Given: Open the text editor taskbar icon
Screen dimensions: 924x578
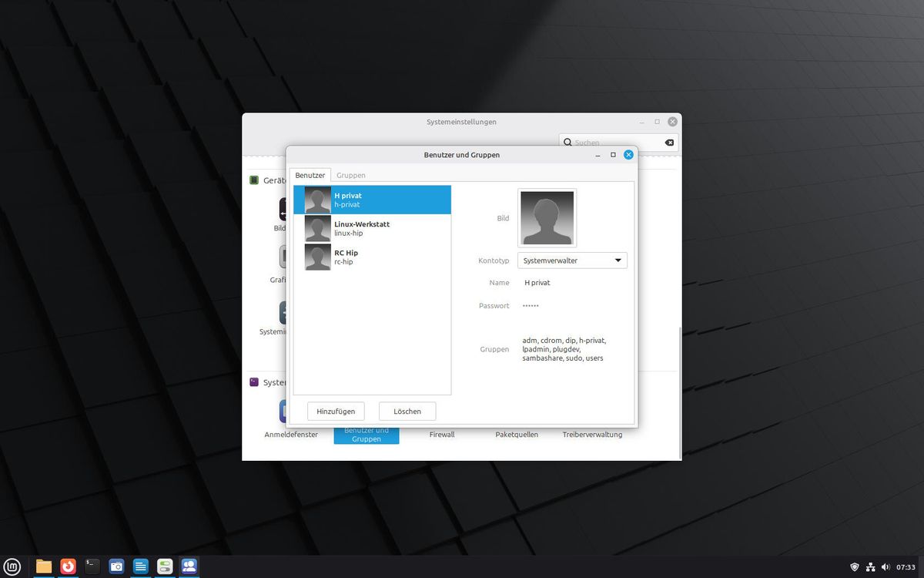Looking at the screenshot, I should coord(140,566).
